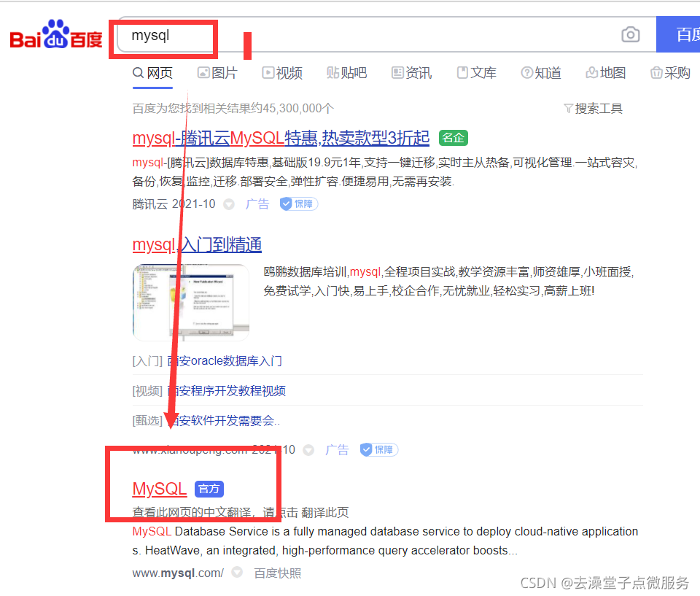Open the 腾讯云MySQL特惠 result link
The width and height of the screenshot is (700, 596).
coord(281,138)
